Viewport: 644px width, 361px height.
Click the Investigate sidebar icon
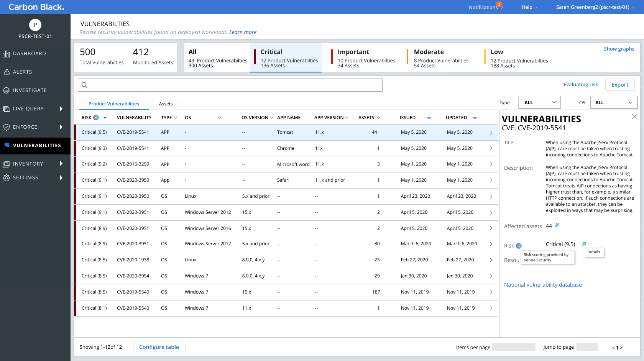coord(6,90)
